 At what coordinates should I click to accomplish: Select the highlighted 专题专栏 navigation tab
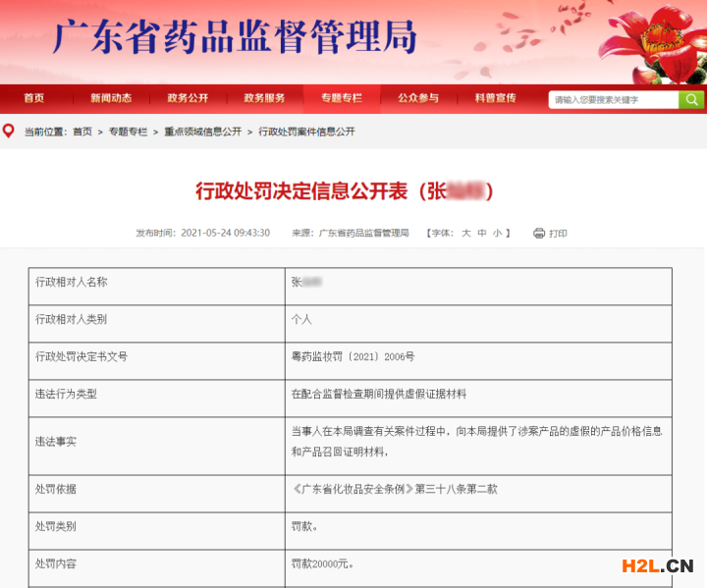click(x=341, y=98)
